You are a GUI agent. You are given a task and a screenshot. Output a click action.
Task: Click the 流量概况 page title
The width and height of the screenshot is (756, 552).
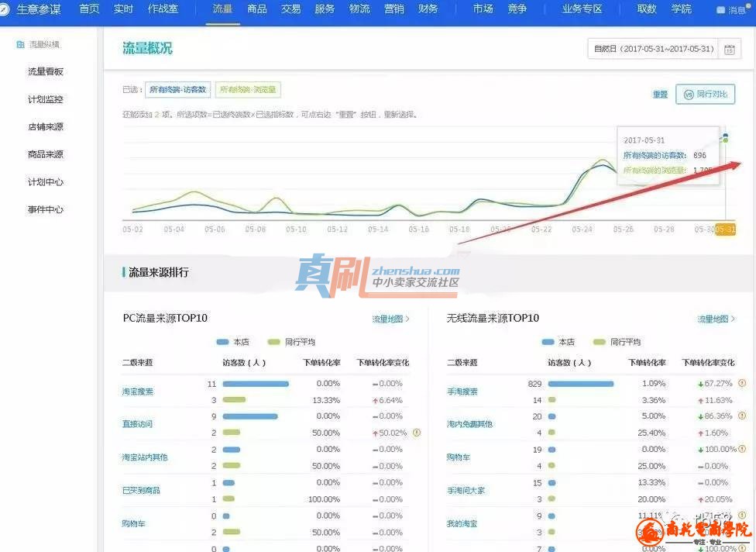point(147,48)
